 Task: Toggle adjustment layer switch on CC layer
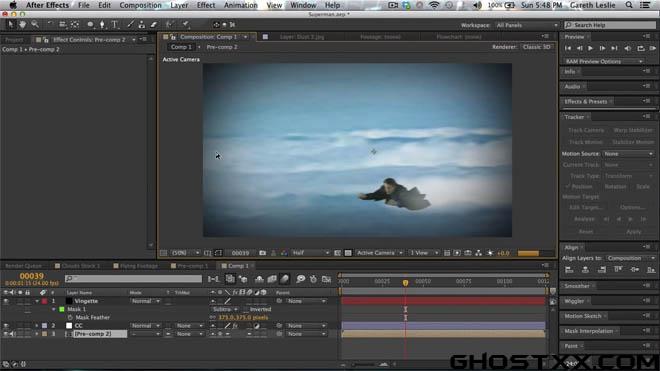click(256, 326)
